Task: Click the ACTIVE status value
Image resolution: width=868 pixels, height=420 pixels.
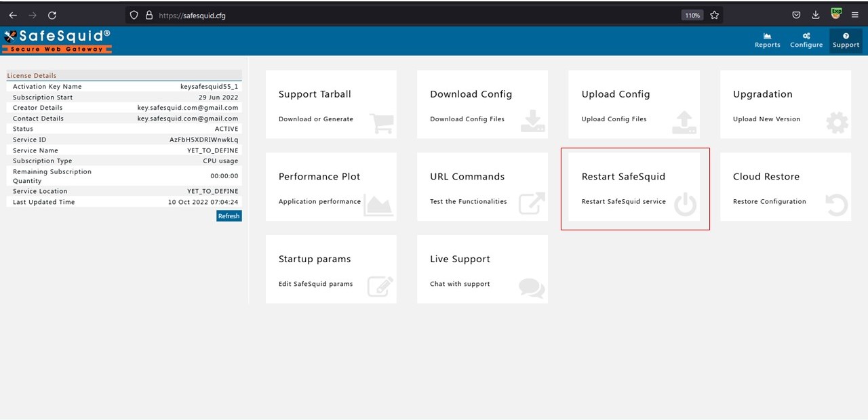Action: (226, 129)
